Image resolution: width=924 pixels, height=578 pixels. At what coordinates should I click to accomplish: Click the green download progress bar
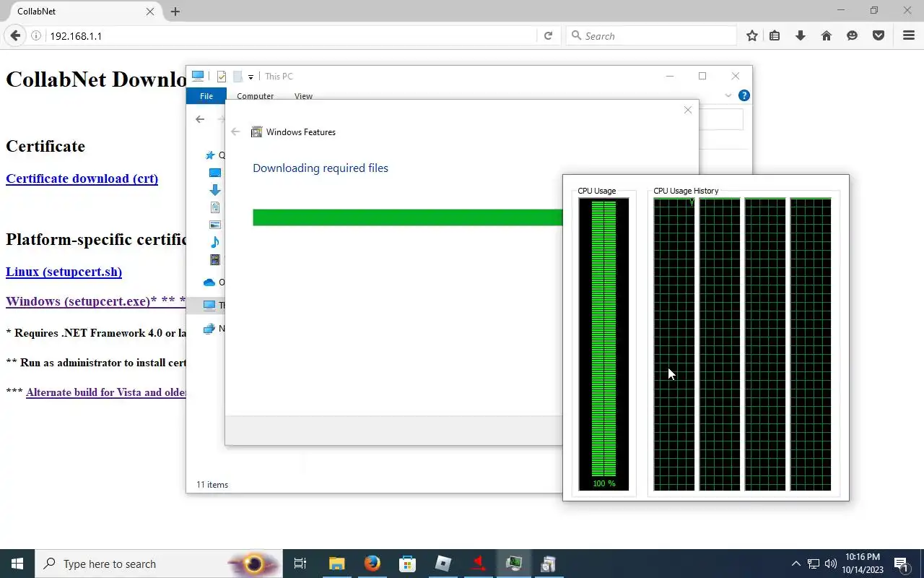pos(408,217)
